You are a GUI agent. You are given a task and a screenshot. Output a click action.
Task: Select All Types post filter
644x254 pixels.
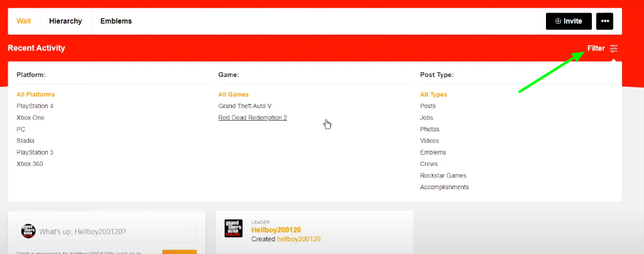434,94
